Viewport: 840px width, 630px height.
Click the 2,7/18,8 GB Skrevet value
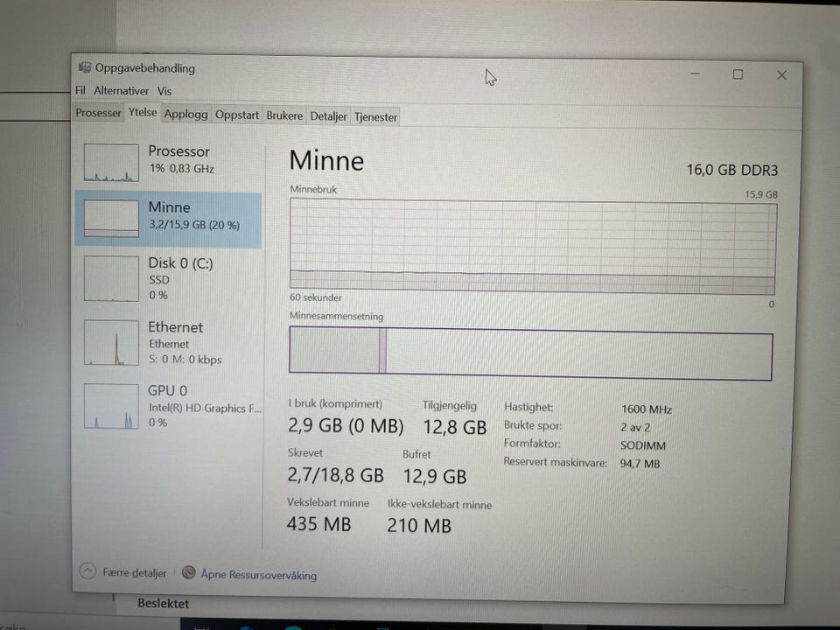[x=335, y=474]
